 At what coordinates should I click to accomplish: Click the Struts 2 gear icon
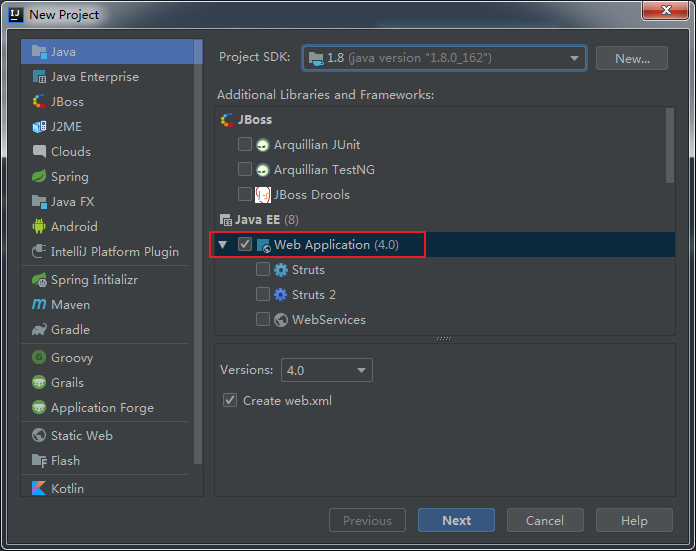[x=281, y=295]
